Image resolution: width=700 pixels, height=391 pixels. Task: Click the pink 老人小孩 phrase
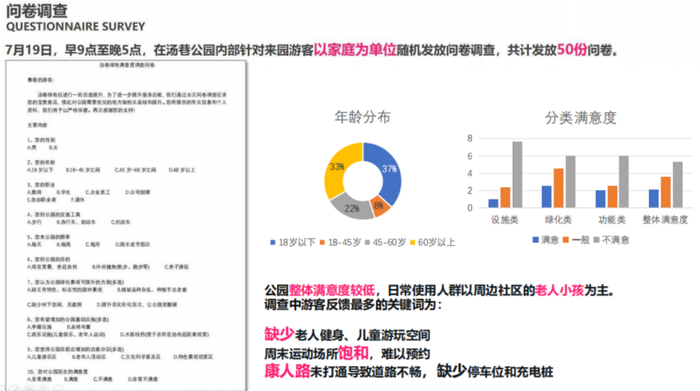tap(559, 290)
